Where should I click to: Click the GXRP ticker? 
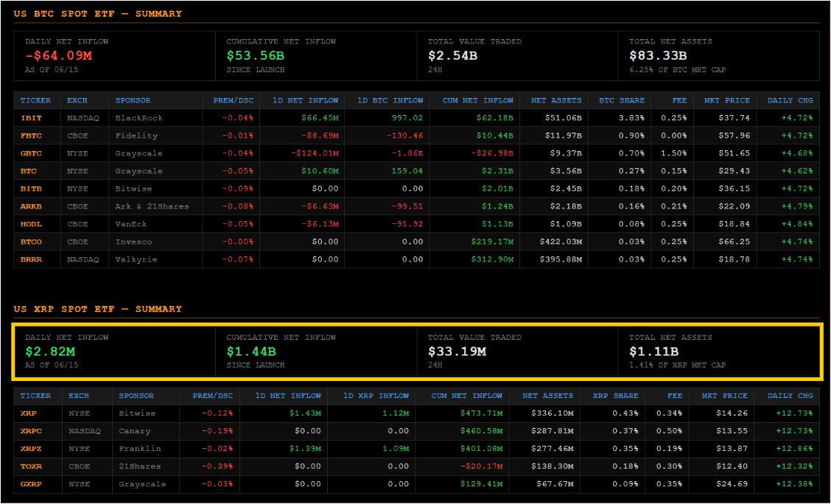tap(31, 484)
